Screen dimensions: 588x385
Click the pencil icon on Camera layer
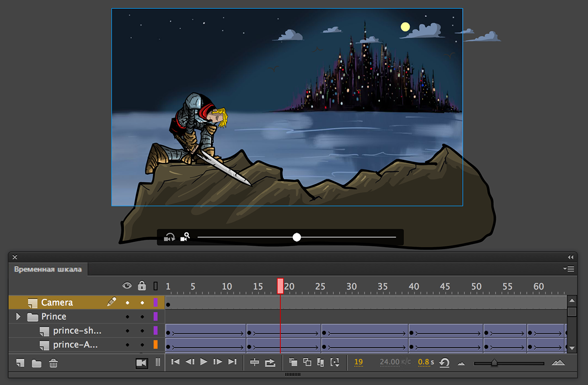point(112,302)
